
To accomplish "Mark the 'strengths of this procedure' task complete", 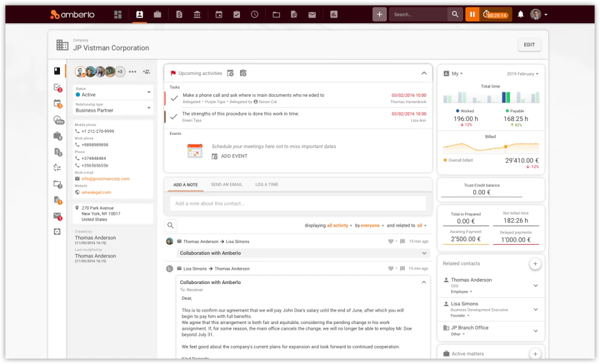I will click(x=174, y=117).
